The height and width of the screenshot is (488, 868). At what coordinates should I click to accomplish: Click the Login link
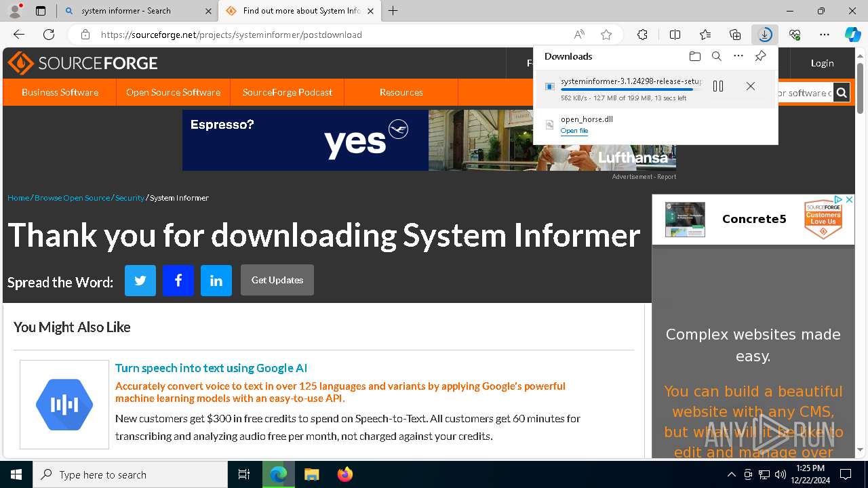[x=823, y=63]
